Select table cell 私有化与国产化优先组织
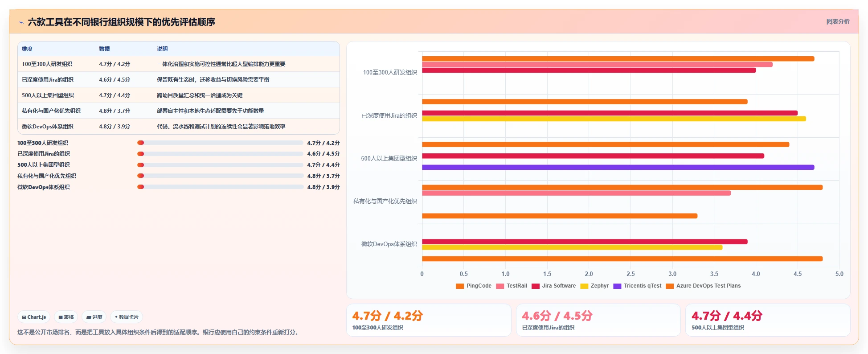The height and width of the screenshot is (354, 868). [51, 111]
